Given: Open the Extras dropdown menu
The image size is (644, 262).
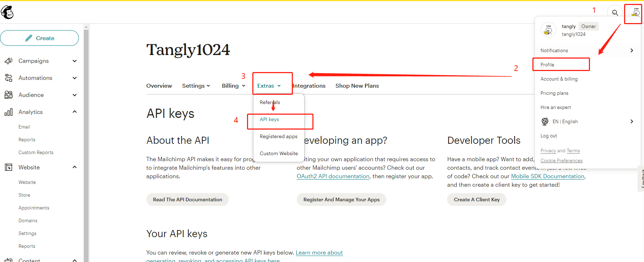Looking at the screenshot, I should (x=269, y=86).
